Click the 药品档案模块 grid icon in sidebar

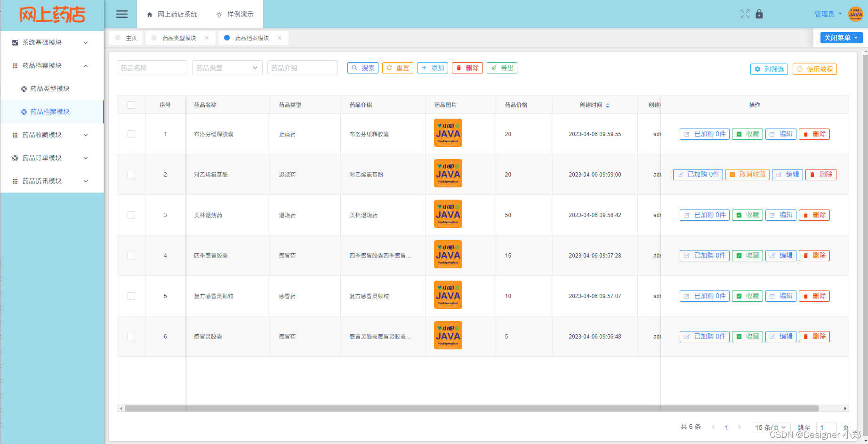(15, 66)
